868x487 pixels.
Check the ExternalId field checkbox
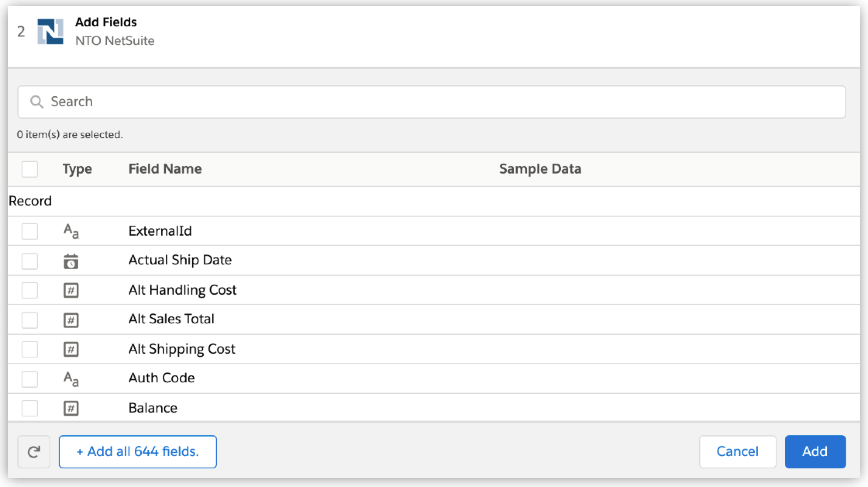[x=30, y=231]
